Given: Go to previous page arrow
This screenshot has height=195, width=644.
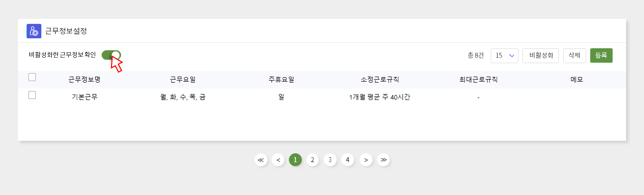Looking at the screenshot, I should 278,160.
